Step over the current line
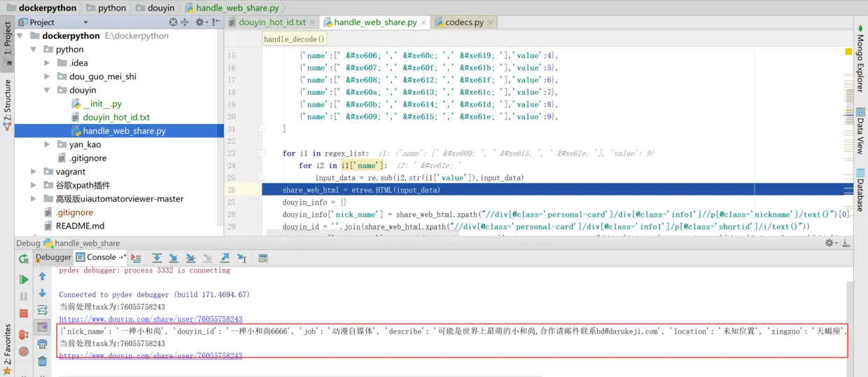This screenshot has width=868, height=377. click(157, 258)
